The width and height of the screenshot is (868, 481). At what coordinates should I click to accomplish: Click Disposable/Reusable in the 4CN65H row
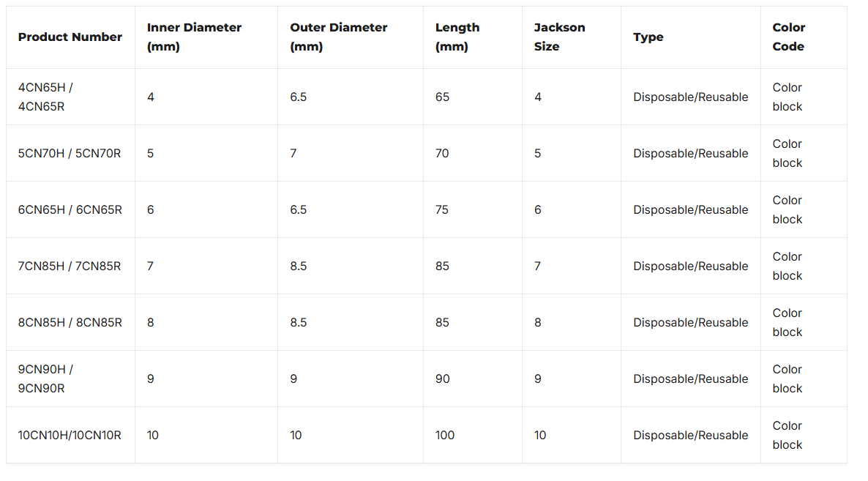pos(691,97)
